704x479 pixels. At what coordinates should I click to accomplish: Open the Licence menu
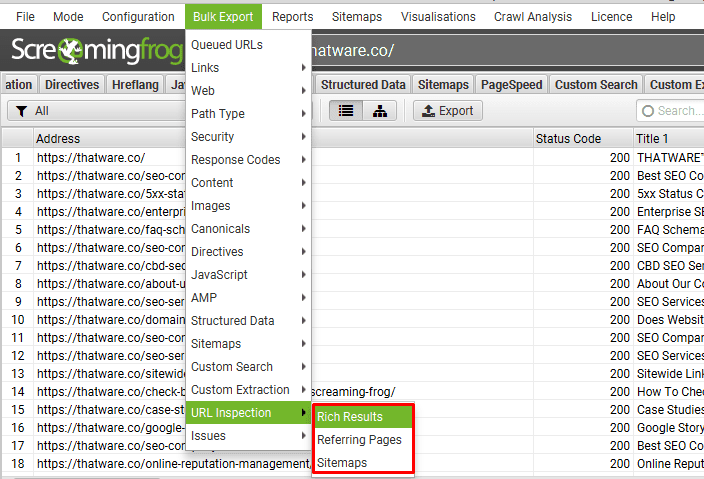click(x=612, y=17)
